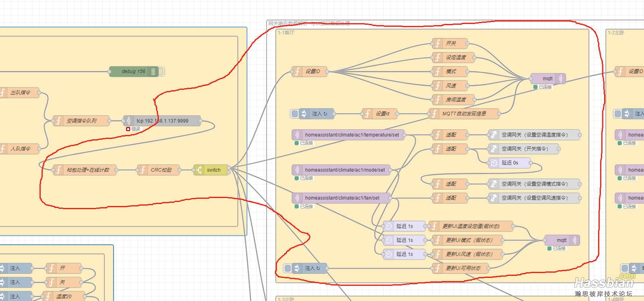Click the function icon on 模式 node
This screenshot has height=301, width=644.
coord(438,71)
